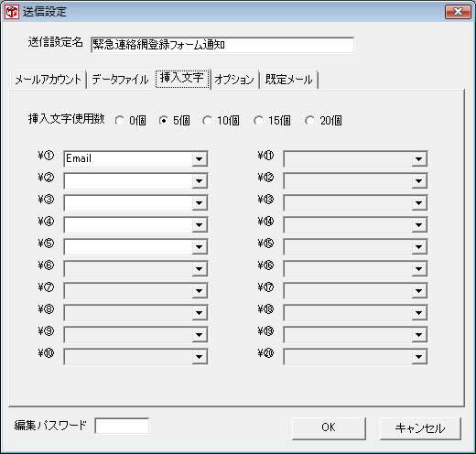Open the ¥① Email dropdown arrow
Image resolution: width=476 pixels, height=454 pixels.
point(200,159)
